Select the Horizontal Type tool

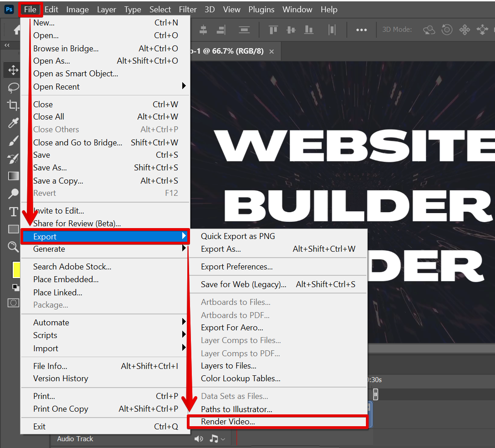(x=13, y=211)
